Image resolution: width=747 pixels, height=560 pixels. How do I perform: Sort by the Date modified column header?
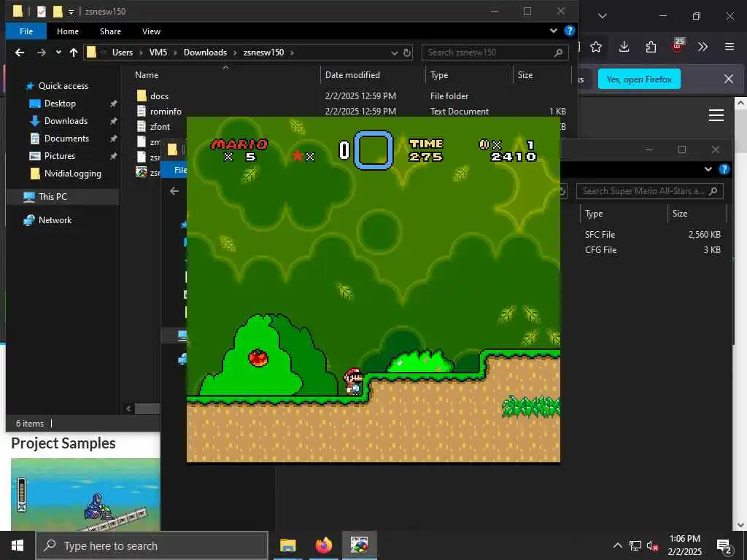[352, 75]
